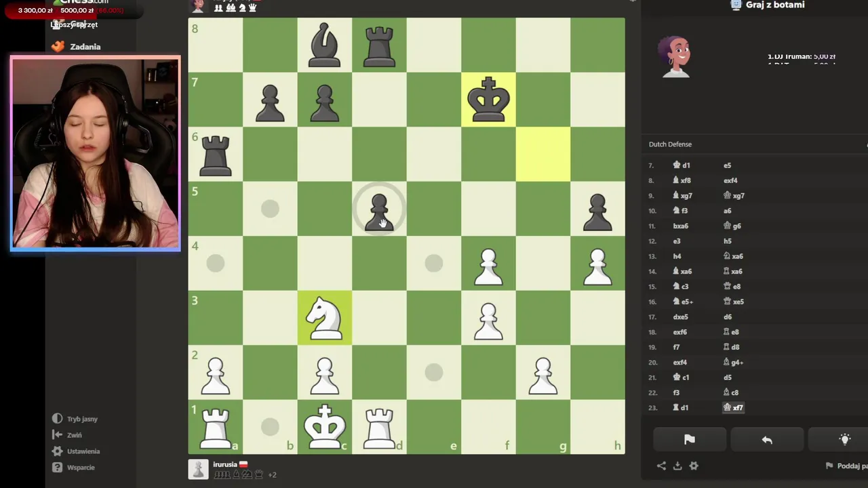Click move 11 bxa6 in move list
This screenshot has width=868, height=488.
(680, 226)
